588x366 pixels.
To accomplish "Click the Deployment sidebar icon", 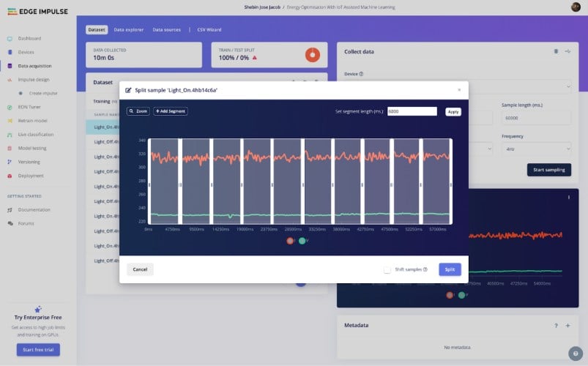I will click(x=10, y=176).
